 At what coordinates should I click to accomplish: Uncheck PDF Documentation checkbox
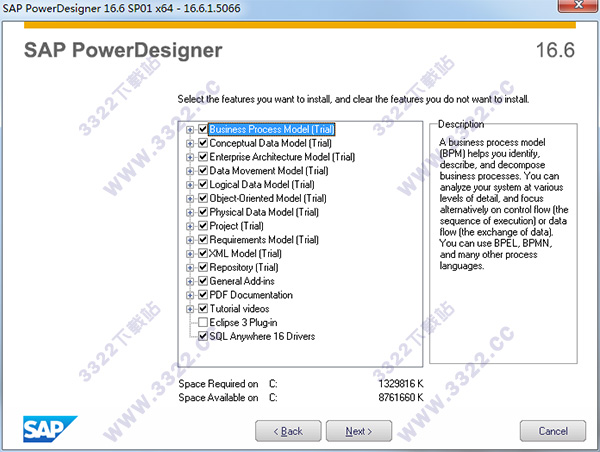coord(203,294)
